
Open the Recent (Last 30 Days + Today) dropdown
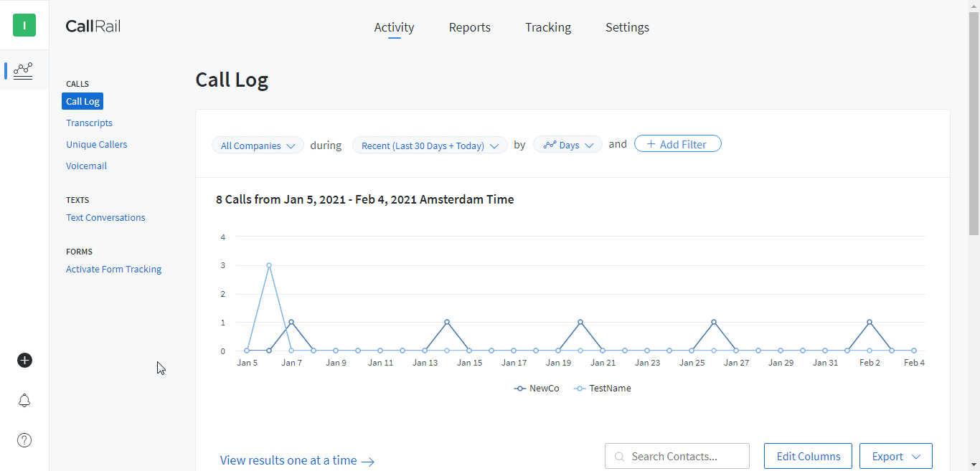click(430, 146)
